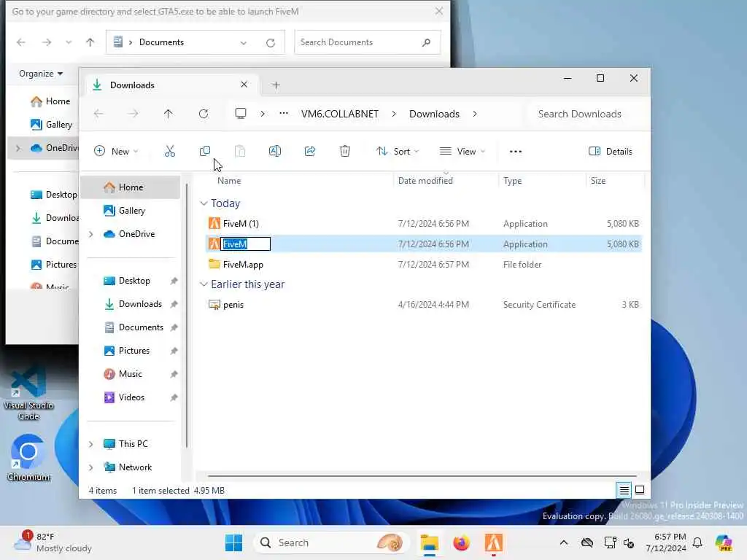Screen dimensions: 747x560
Task: Expand OneDrive in Downloads navigation pane
Action: coord(90,234)
